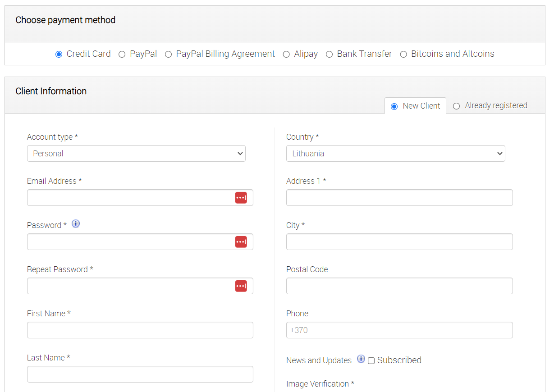554x392 pixels.
Task: Click password manager icon in Email Address field
Action: [x=241, y=198]
